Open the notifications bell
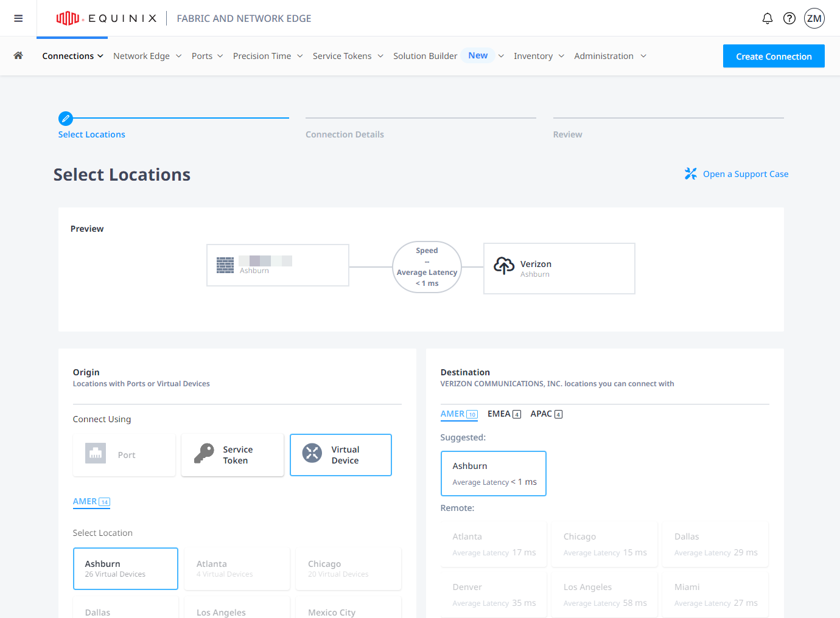 coord(768,18)
